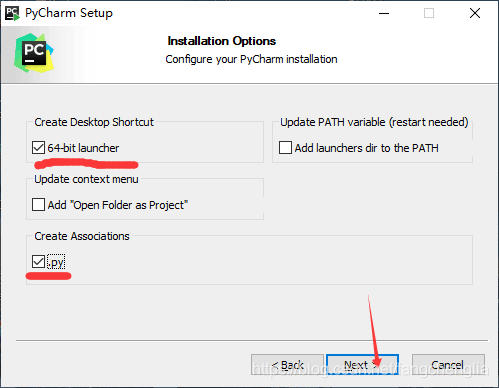
Task: Click the dotted-outlined ".py" label
Action: click(56, 262)
